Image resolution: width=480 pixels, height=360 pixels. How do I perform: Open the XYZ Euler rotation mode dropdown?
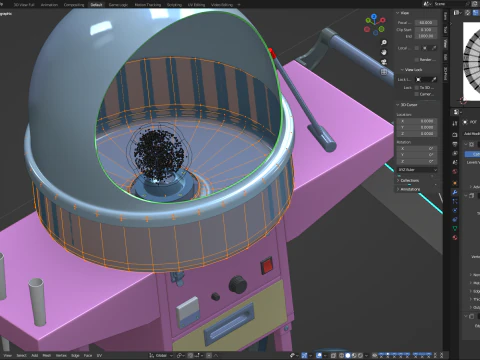coord(417,170)
